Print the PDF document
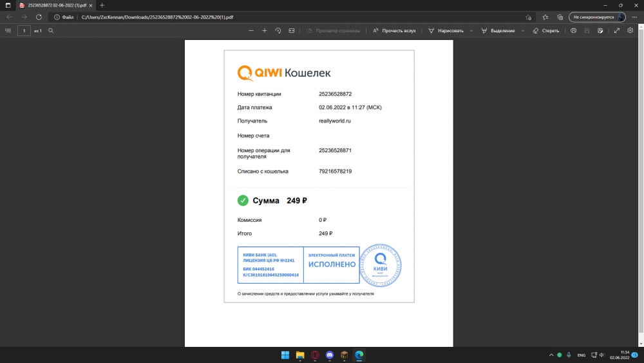644x363 pixels. pyautogui.click(x=573, y=30)
